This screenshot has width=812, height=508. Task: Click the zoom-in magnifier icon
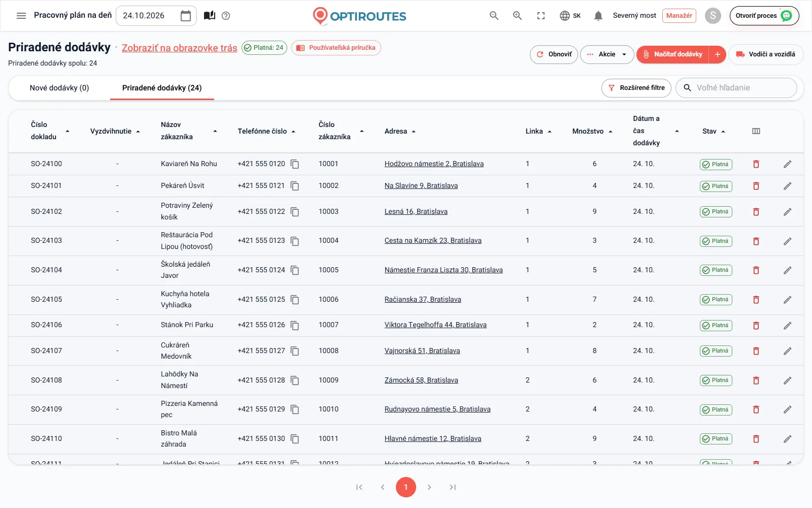[517, 16]
